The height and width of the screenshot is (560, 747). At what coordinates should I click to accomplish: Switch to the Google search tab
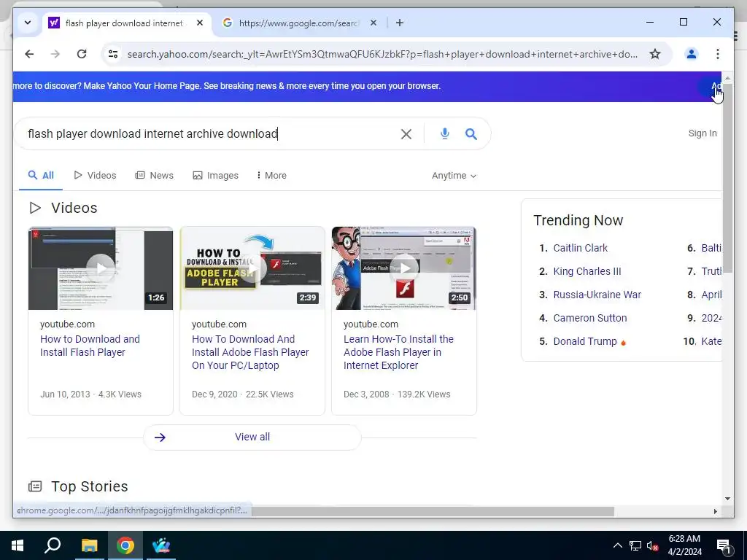coord(300,23)
